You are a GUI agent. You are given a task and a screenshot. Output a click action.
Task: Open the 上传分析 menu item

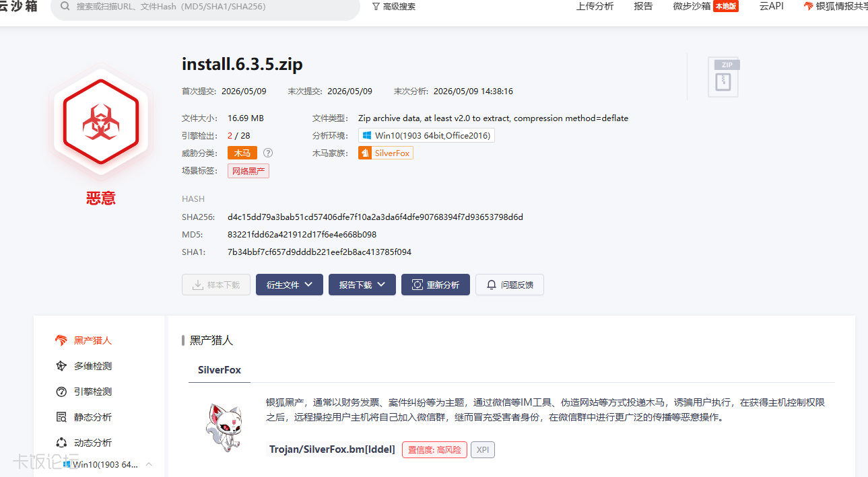(595, 6)
